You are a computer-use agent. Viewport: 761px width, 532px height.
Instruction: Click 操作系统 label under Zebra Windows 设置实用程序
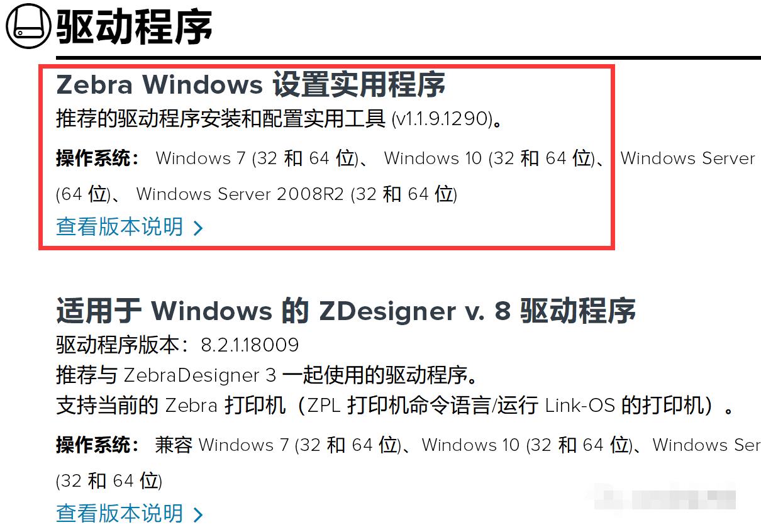point(97,158)
